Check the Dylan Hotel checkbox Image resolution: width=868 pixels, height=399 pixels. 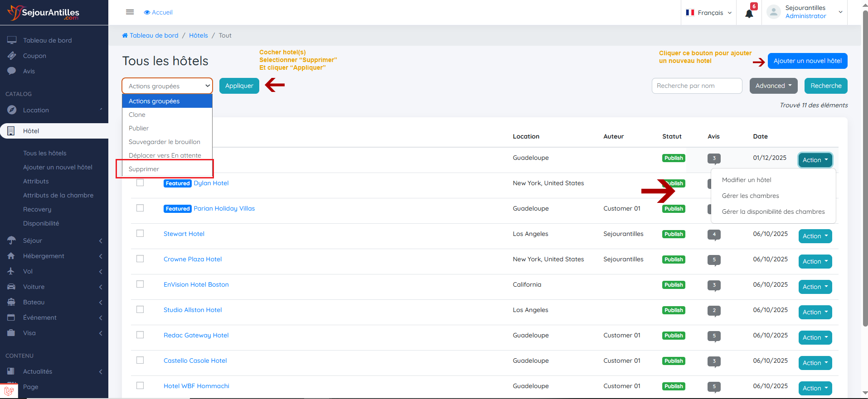140,183
